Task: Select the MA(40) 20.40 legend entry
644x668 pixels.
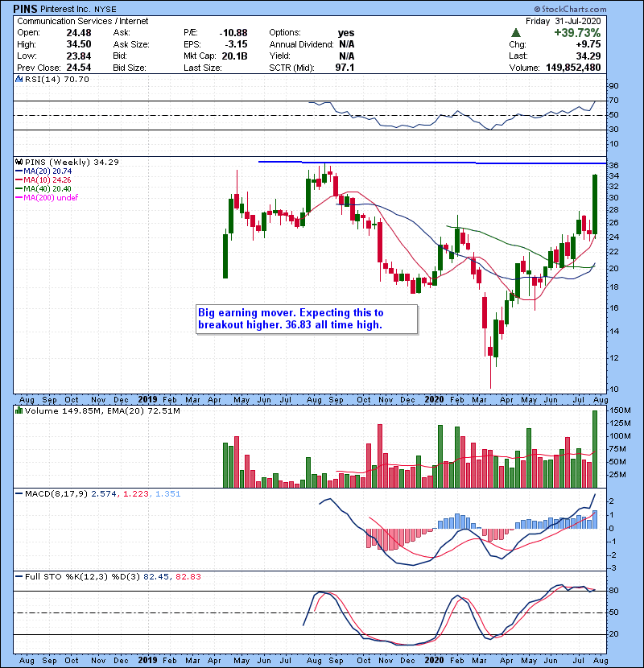Action: coord(43,188)
